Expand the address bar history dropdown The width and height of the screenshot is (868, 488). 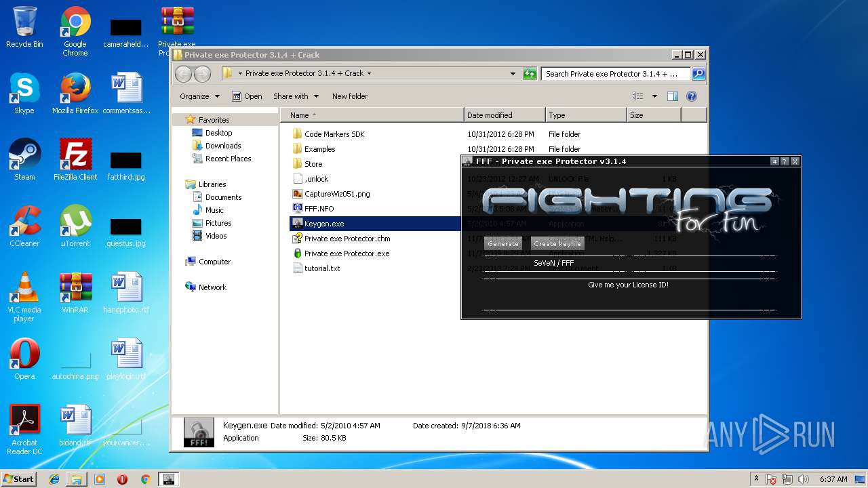click(513, 74)
